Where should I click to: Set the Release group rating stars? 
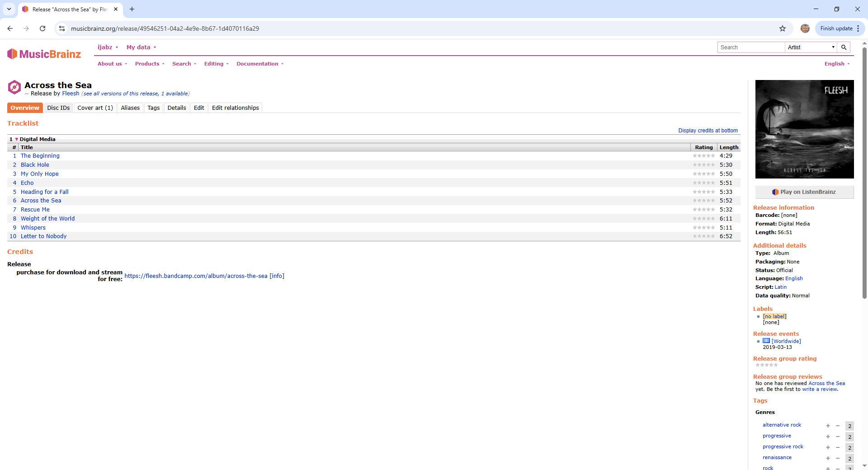coord(766,365)
